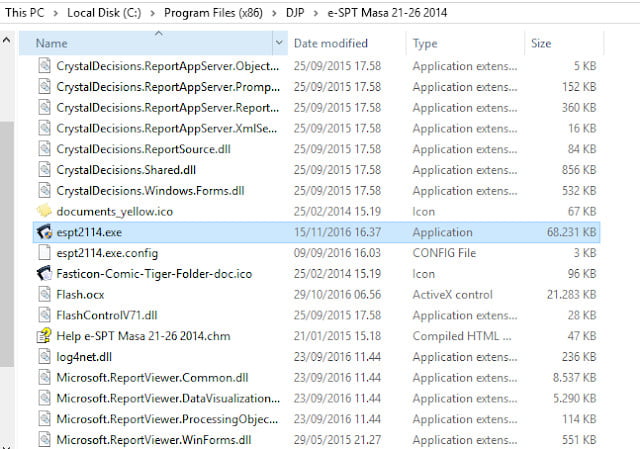Click the 29/05/2015 21.27 date value
The image size is (640, 449).
pyautogui.click(x=338, y=440)
